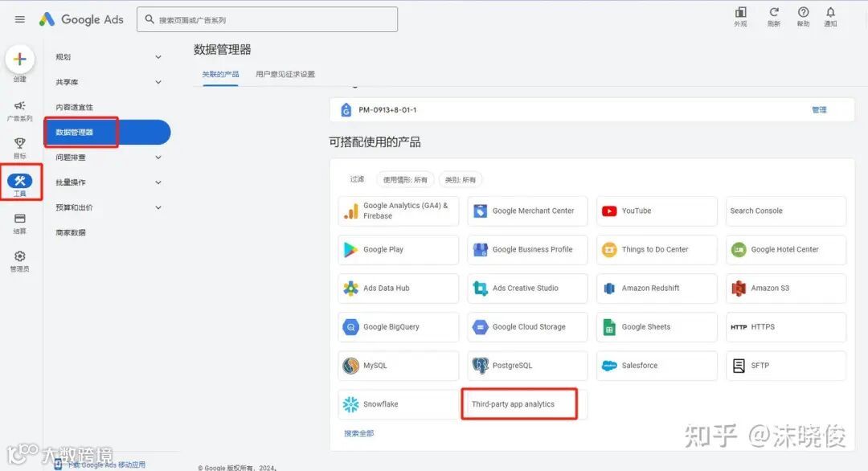Click the tag icon beside PM-0913+8-01-1

point(346,109)
